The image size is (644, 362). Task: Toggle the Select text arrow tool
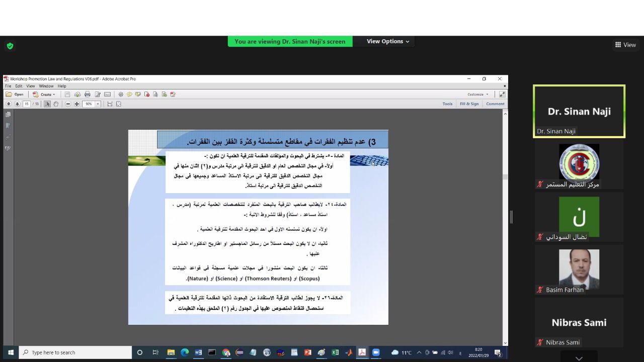tap(47, 104)
